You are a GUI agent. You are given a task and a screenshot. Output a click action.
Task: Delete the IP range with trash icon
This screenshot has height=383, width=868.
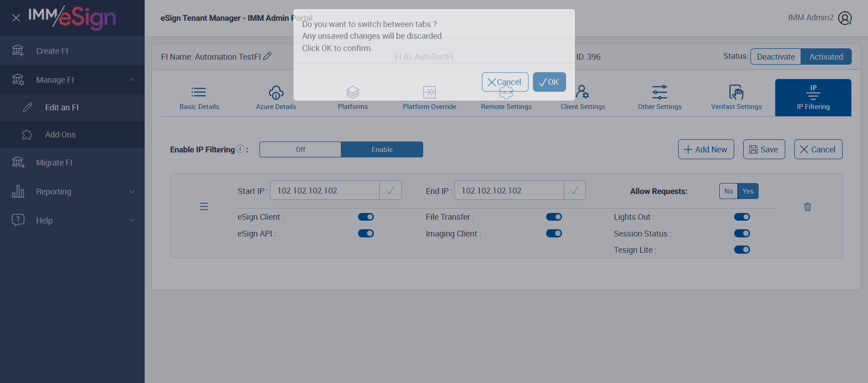(x=807, y=207)
